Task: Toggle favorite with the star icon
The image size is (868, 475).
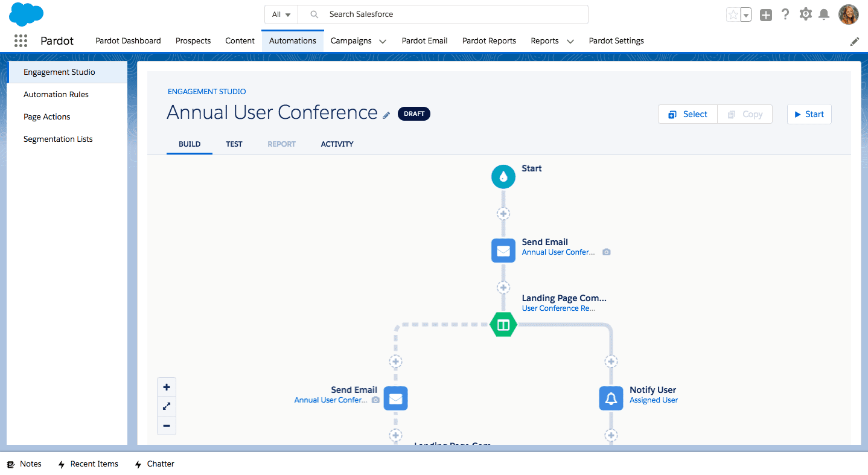Action: click(x=733, y=14)
